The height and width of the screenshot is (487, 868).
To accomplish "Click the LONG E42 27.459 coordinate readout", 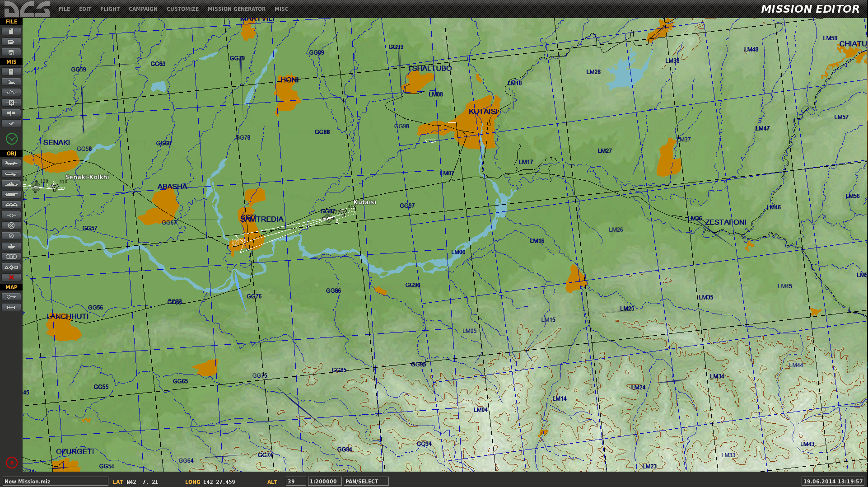I will point(210,482).
